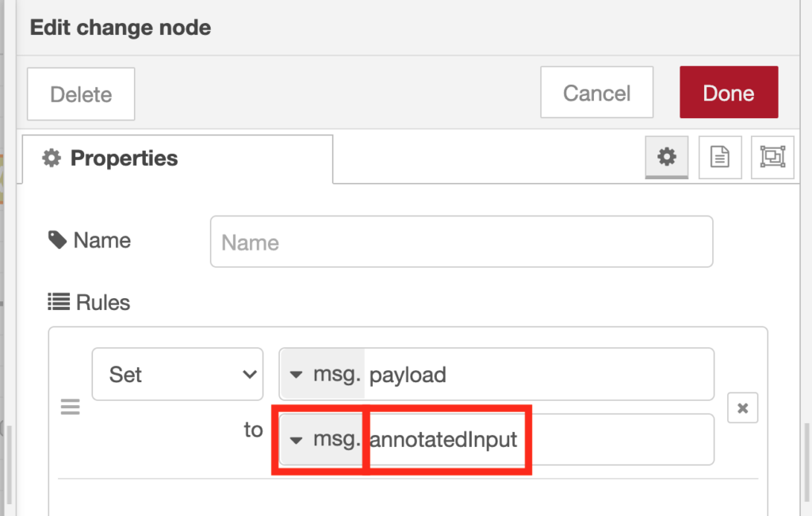Image resolution: width=812 pixels, height=516 pixels.
Task: Click the gear icon inside the Properties tab
Action: coord(51,158)
